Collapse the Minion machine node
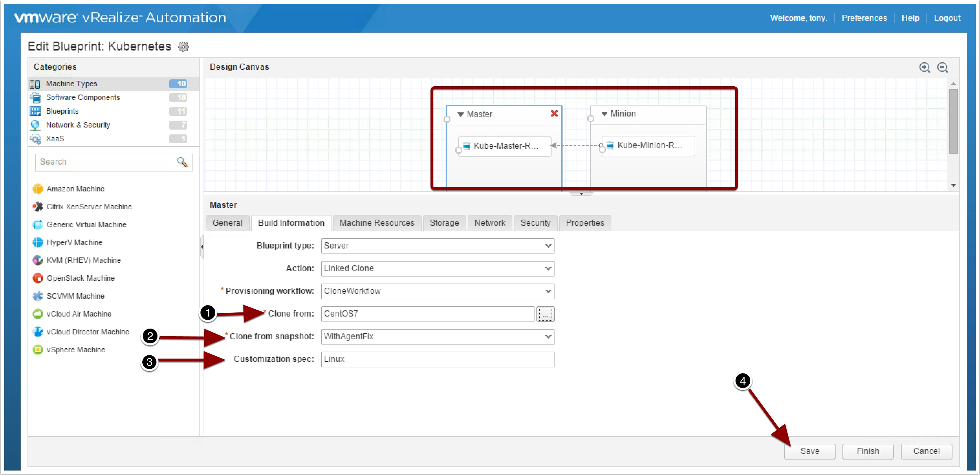This screenshot has width=980, height=475. click(604, 113)
